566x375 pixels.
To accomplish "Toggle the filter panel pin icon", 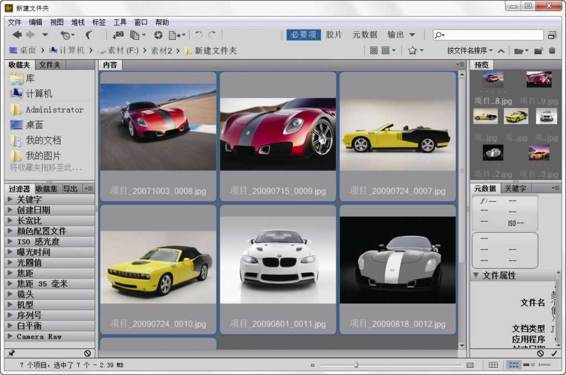I will click(x=12, y=353).
